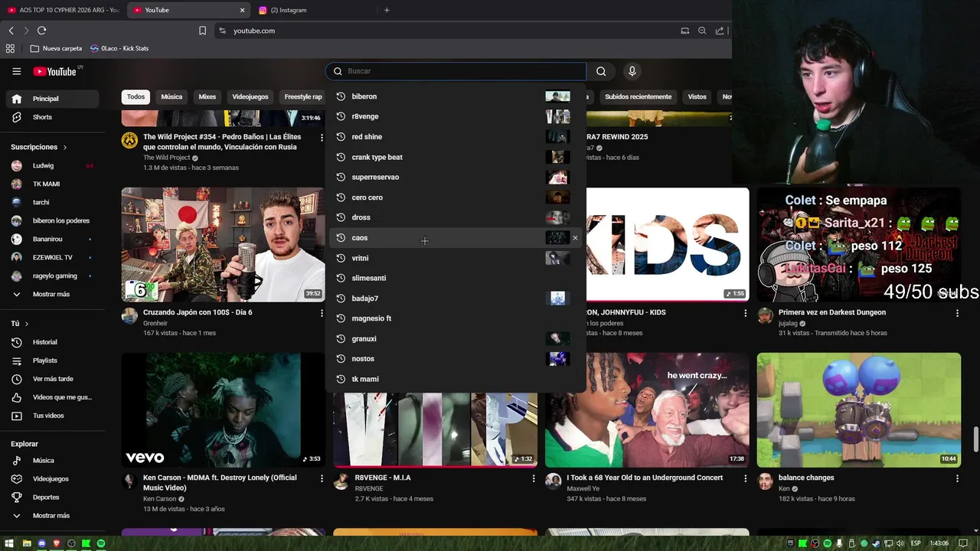This screenshot has width=980, height=551.
Task: Open EZEWKIEL TV subscription channel
Action: click(x=52, y=258)
